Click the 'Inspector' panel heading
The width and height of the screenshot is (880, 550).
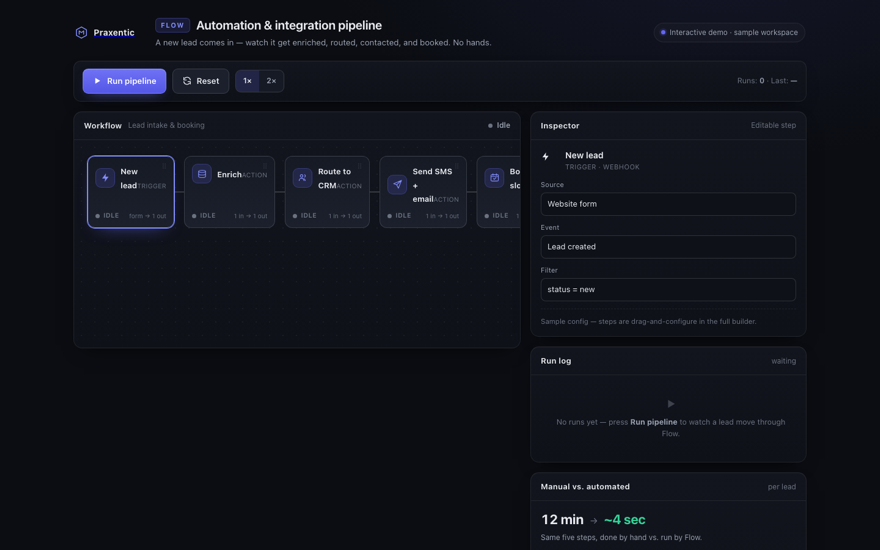560,126
